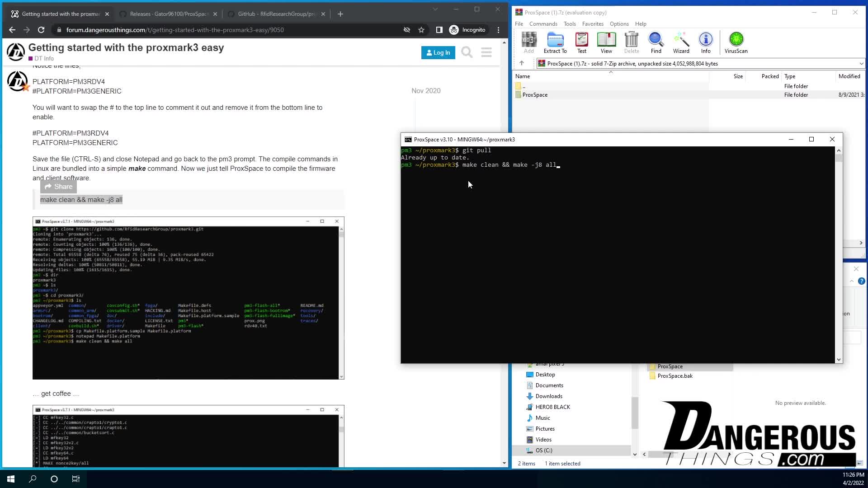The width and height of the screenshot is (868, 488).
Task: Open the View tool in WinRAR
Action: [x=606, y=42]
